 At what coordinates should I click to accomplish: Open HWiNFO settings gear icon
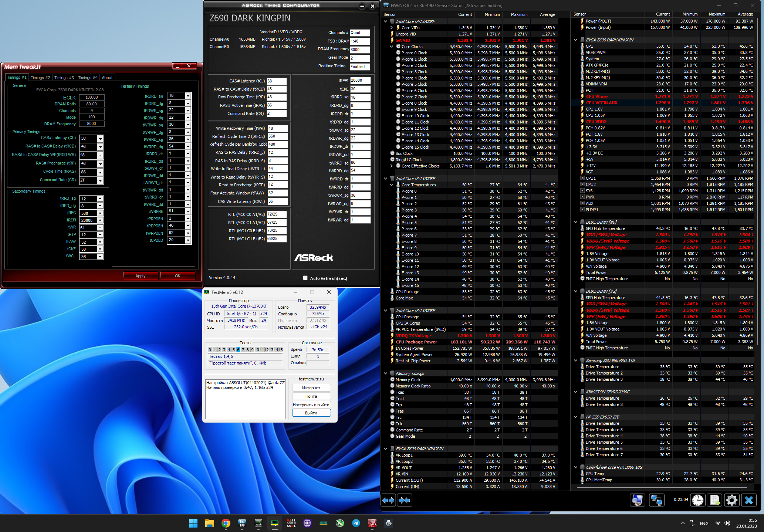731,500
